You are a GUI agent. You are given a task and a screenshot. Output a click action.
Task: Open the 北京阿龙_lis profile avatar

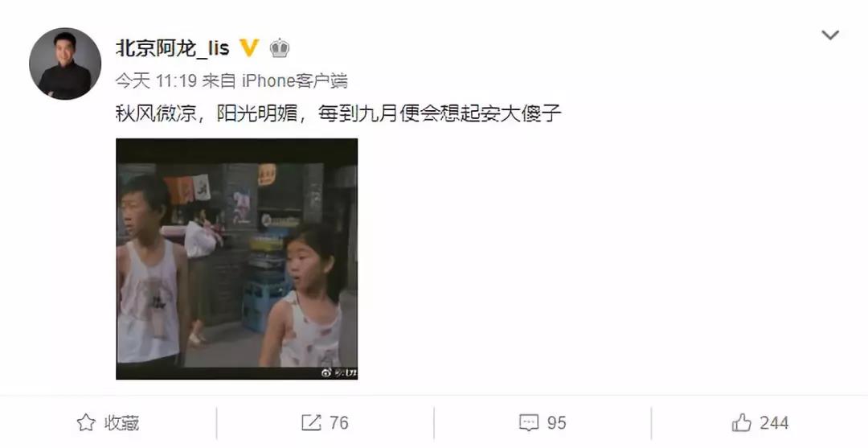pos(65,64)
